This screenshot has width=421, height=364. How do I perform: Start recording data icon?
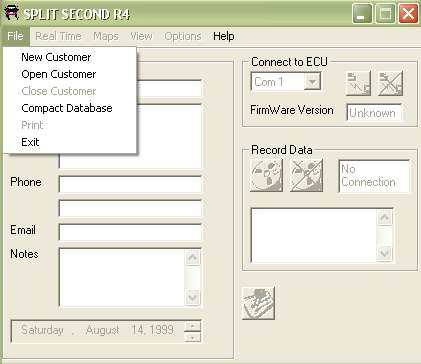coord(266,175)
